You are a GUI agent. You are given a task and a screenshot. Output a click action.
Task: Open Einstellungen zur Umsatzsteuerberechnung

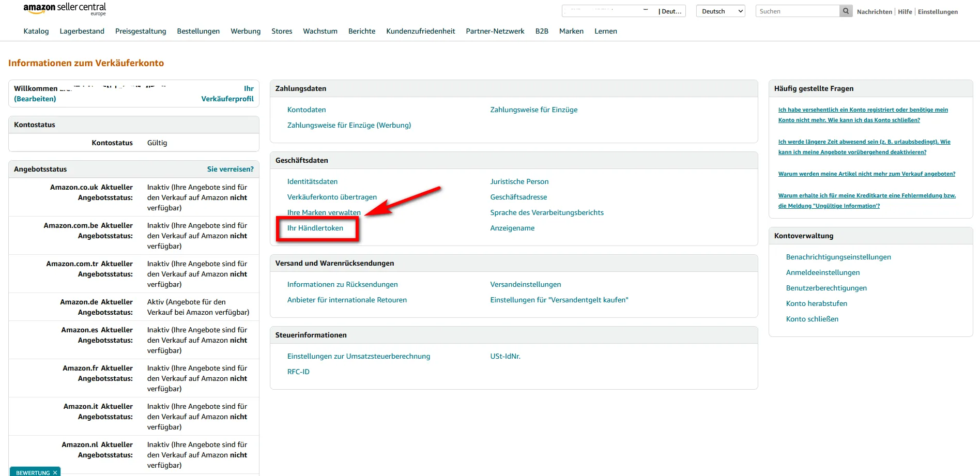tap(359, 356)
